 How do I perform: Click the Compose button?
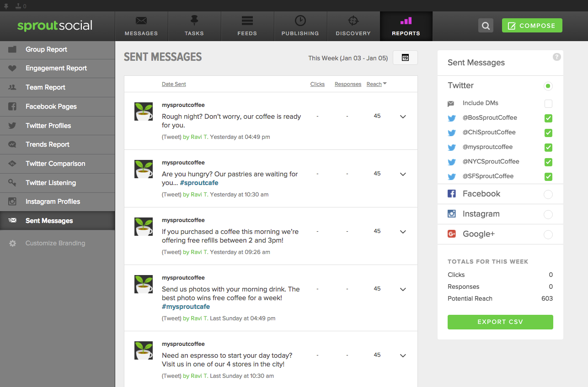tap(532, 26)
